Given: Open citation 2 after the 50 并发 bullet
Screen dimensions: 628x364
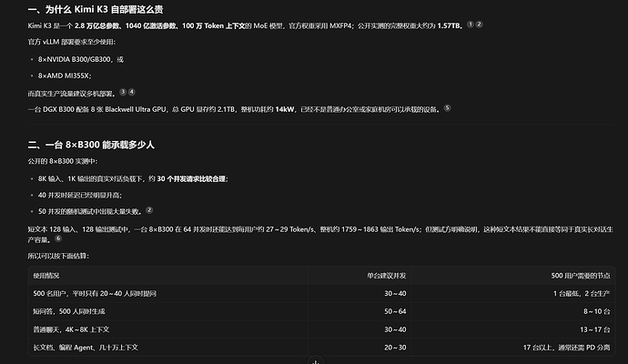Looking at the screenshot, I should 149,210.
